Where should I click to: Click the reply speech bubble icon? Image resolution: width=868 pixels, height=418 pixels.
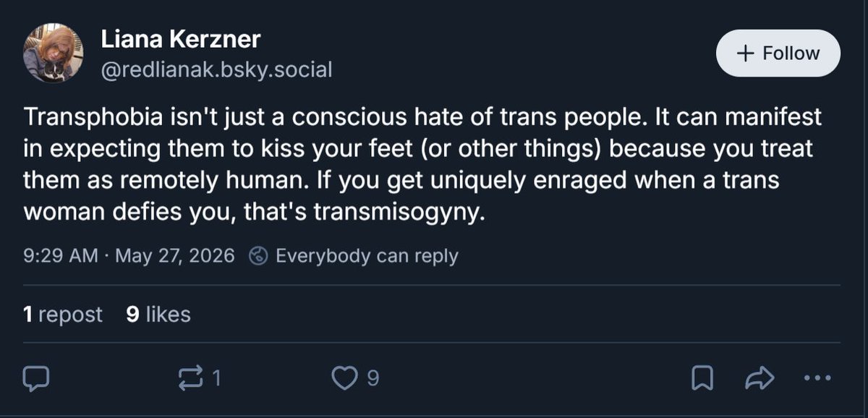coord(37,377)
